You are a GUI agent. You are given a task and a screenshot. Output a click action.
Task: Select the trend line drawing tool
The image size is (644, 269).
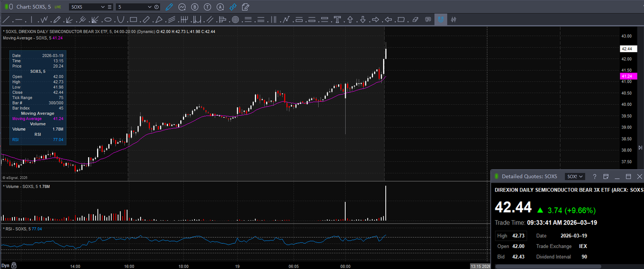(6, 20)
